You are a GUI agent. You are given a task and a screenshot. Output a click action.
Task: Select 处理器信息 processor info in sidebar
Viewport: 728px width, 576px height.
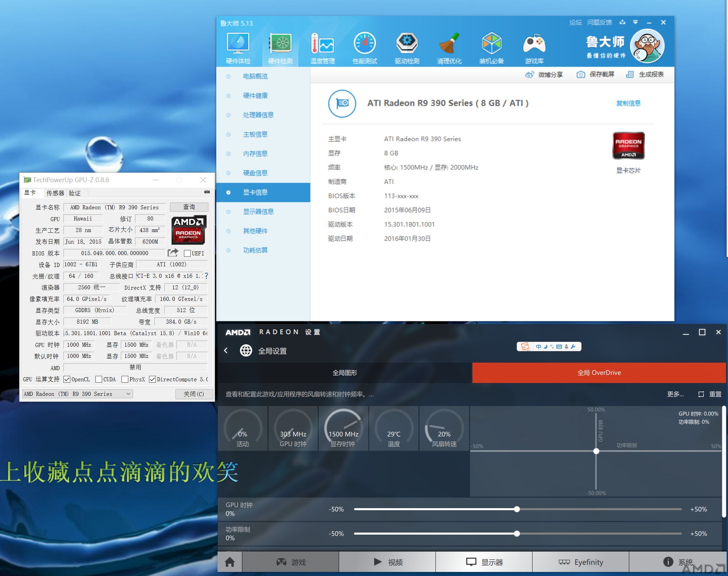pos(263,115)
